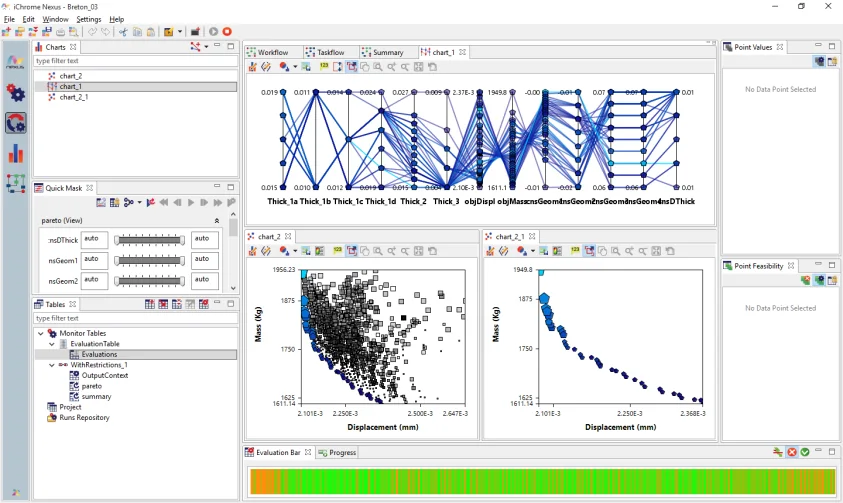Click the nsDThick range slider in Quick Mask
The image size is (843, 503).
(x=149, y=240)
